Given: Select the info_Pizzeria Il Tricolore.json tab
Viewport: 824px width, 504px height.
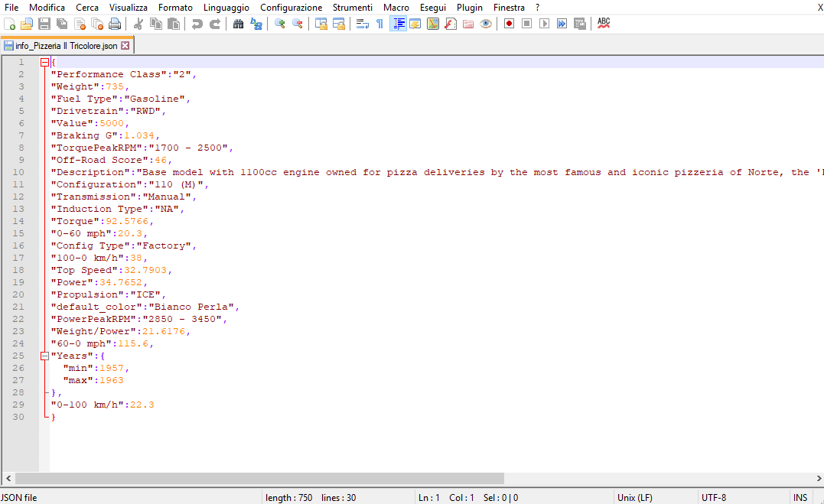Looking at the screenshot, I should tap(67, 46).
